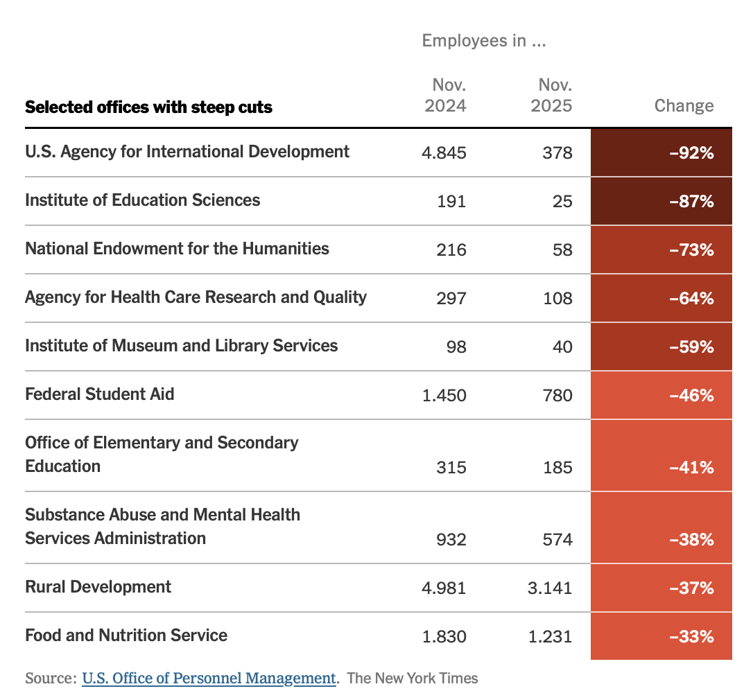Click National Endowment for the Humanities label
Viewport: 753px width, 700px height.
pos(177,249)
